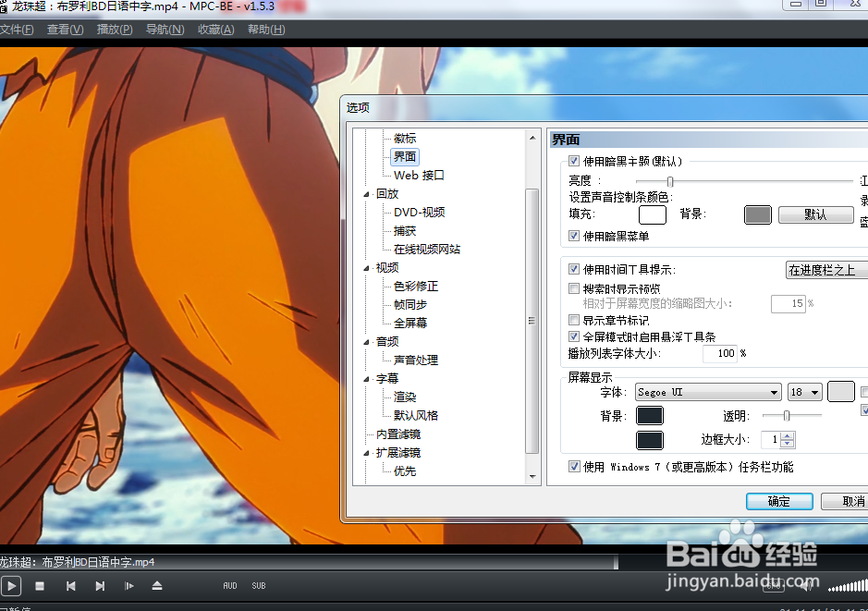Click the Play button in the player bar
This screenshot has height=611, width=868.
pyautogui.click(x=11, y=585)
